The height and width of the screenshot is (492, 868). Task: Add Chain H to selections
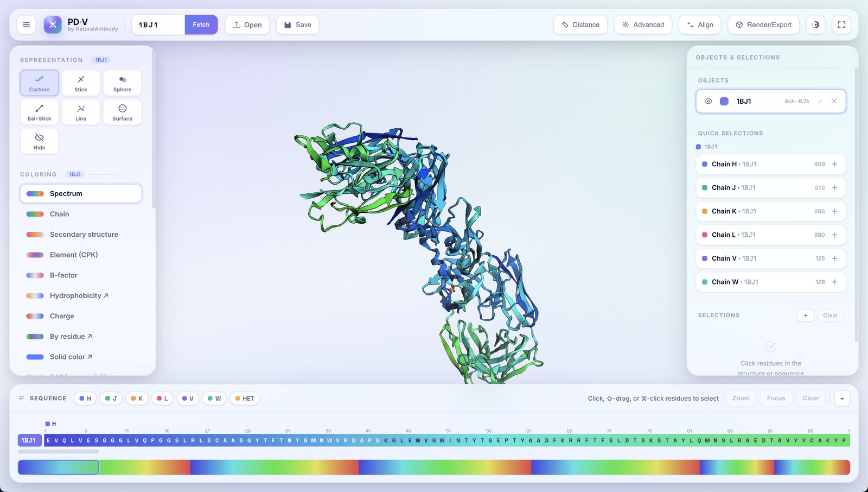(835, 164)
